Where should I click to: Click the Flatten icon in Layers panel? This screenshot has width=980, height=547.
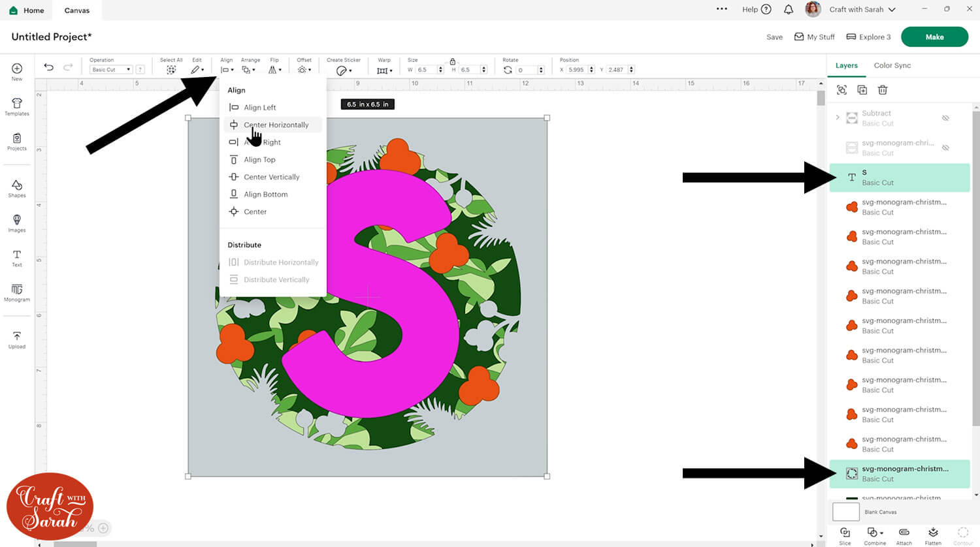[933, 535]
